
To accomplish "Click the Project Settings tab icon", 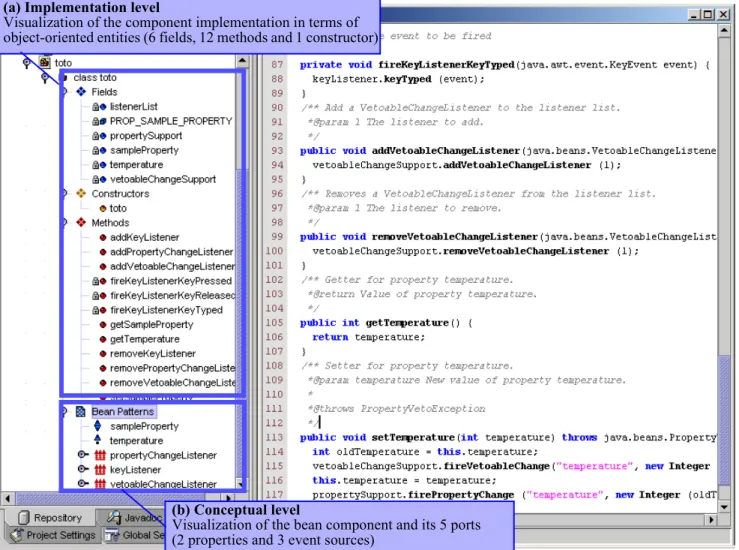I will tap(17, 535).
